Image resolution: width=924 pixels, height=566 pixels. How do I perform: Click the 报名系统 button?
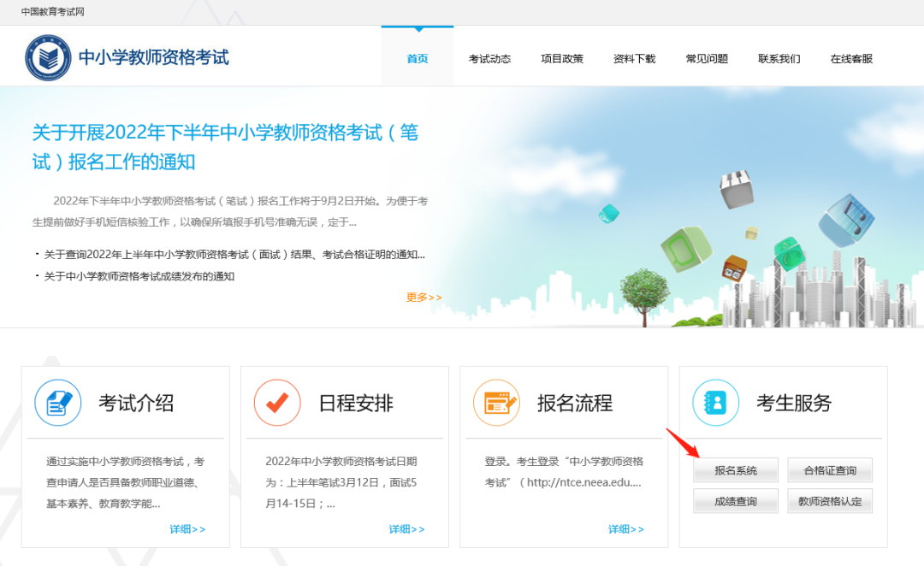coord(735,470)
